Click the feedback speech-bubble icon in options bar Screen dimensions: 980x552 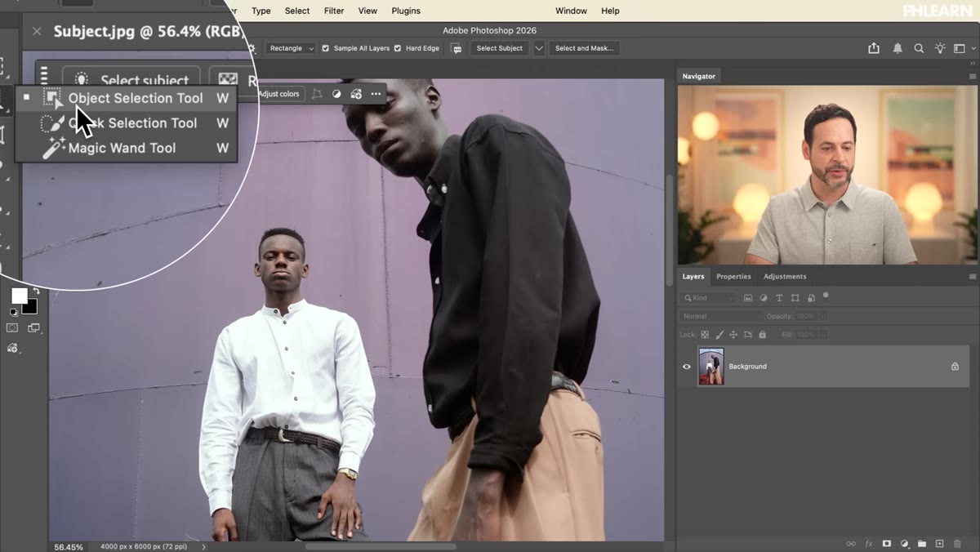point(457,48)
